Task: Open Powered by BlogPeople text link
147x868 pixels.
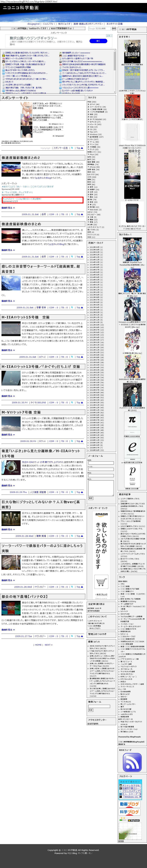Action: 129,737
